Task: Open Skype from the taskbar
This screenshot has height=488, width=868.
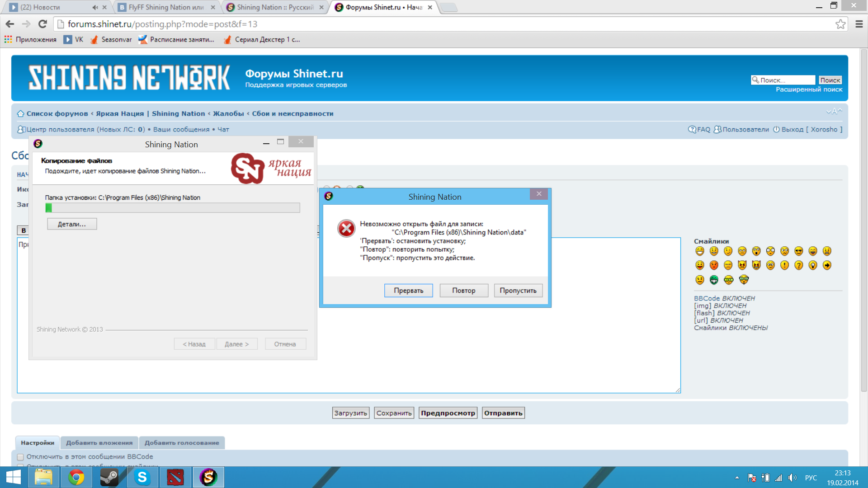Action: tap(142, 477)
